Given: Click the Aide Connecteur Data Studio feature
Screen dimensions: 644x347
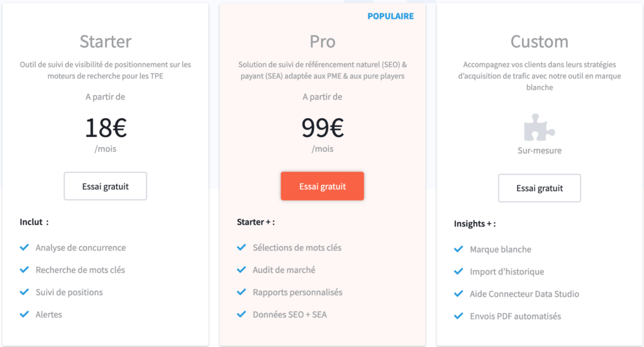Looking at the screenshot, I should (x=524, y=294).
